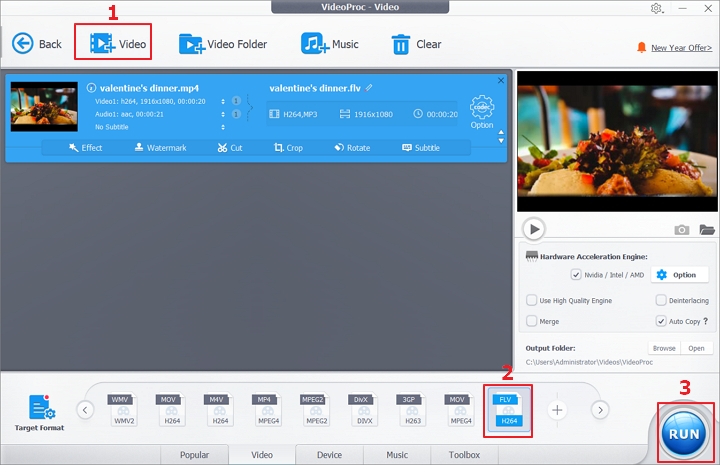Image resolution: width=720 pixels, height=465 pixels.
Task: Select the valentine's dinner video thumbnail
Action: click(44, 106)
